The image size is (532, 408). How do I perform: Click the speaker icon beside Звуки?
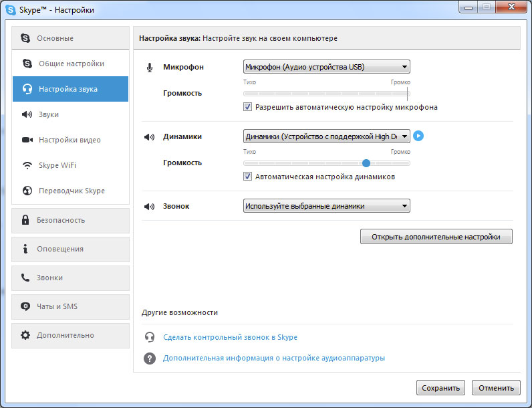pos(27,114)
